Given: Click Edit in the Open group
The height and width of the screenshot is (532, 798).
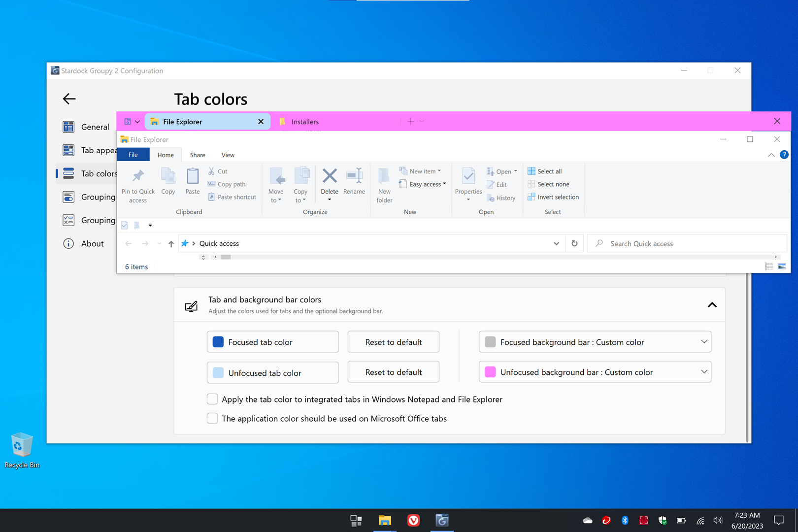Looking at the screenshot, I should tap(497, 185).
